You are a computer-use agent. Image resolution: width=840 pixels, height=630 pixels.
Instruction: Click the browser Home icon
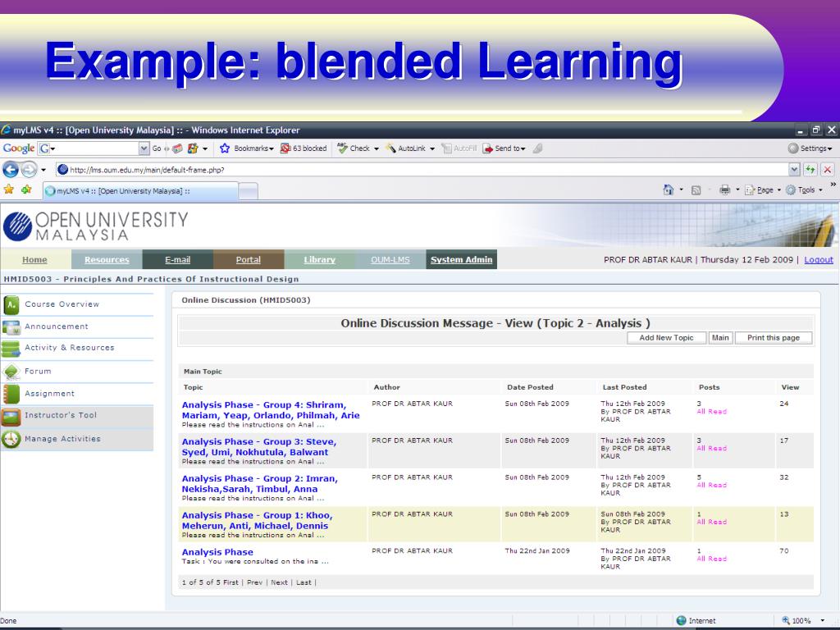click(x=668, y=189)
